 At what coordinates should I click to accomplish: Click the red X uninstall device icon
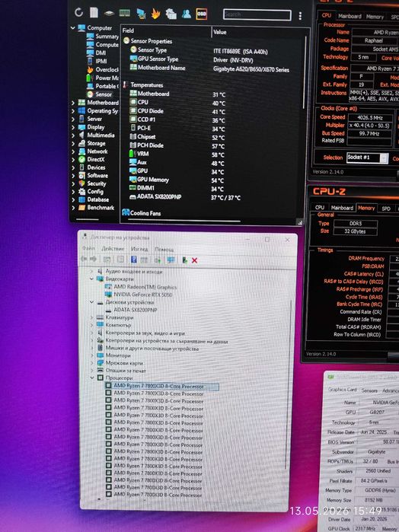pos(195,260)
